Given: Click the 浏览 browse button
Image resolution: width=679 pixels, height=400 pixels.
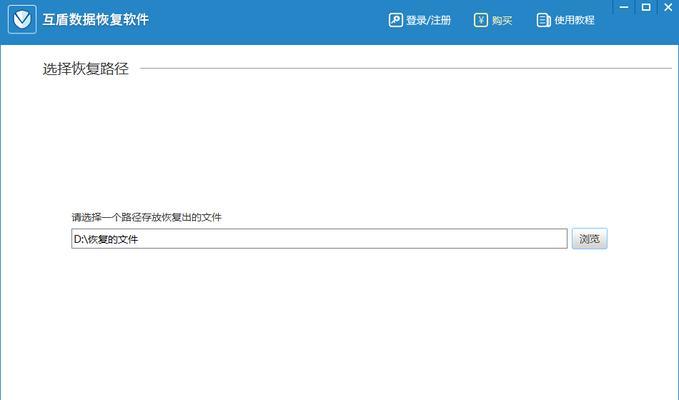Looking at the screenshot, I should 589,239.
